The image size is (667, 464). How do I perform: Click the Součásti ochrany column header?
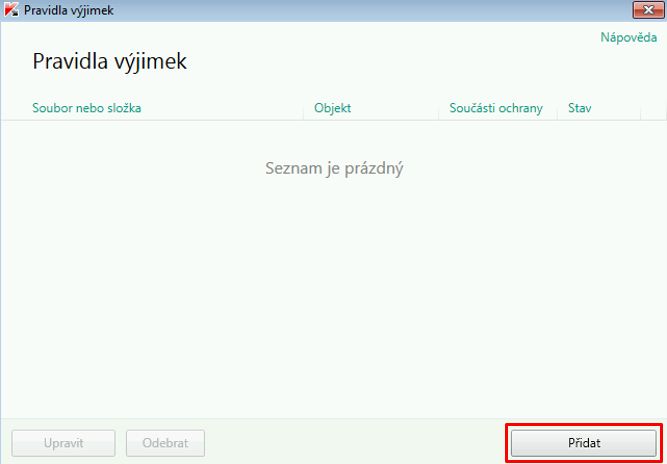(496, 108)
